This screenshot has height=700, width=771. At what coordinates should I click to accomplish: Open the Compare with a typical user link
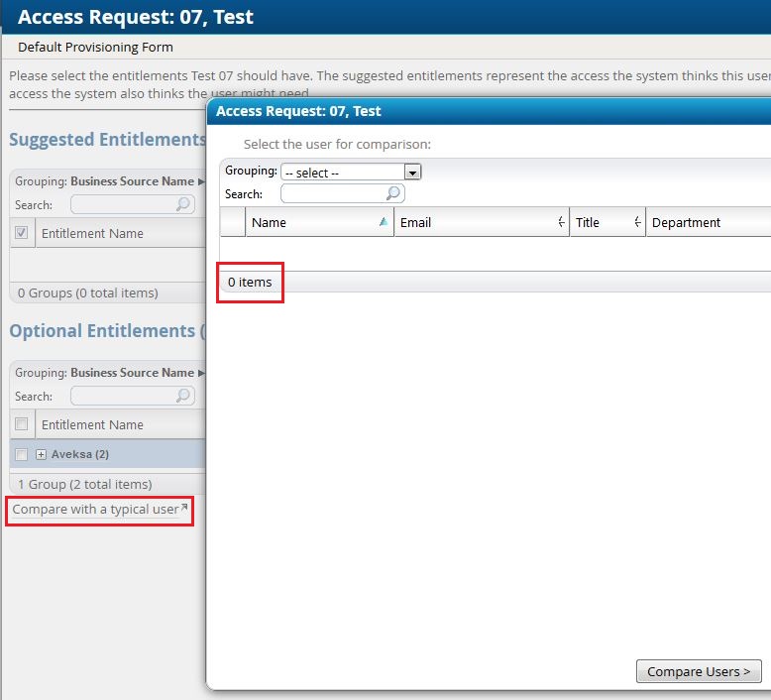[x=95, y=510]
